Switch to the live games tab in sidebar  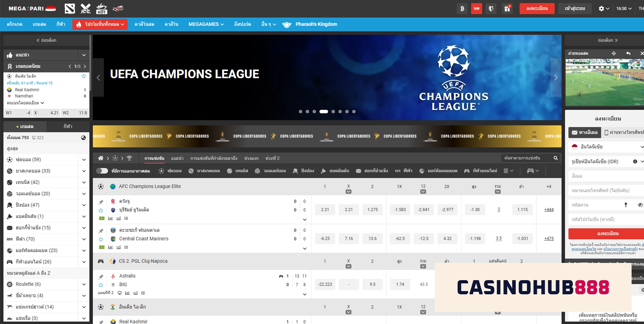click(x=25, y=127)
